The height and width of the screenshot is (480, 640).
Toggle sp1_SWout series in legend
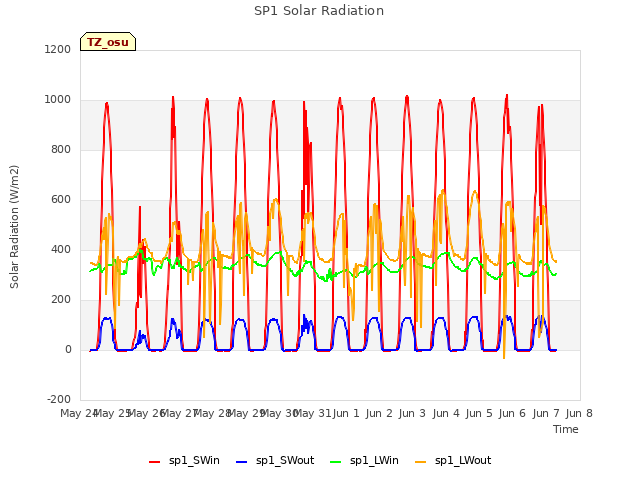275,461
